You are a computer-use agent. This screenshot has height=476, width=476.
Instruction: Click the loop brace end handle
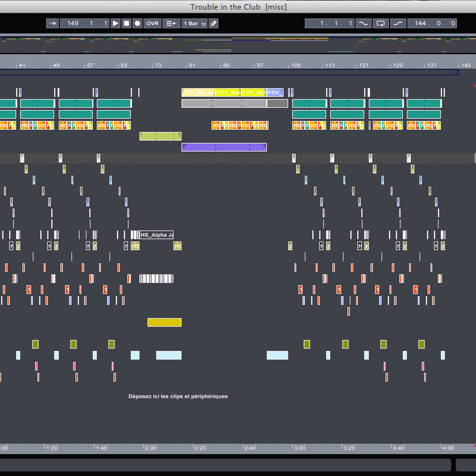[x=456, y=72]
